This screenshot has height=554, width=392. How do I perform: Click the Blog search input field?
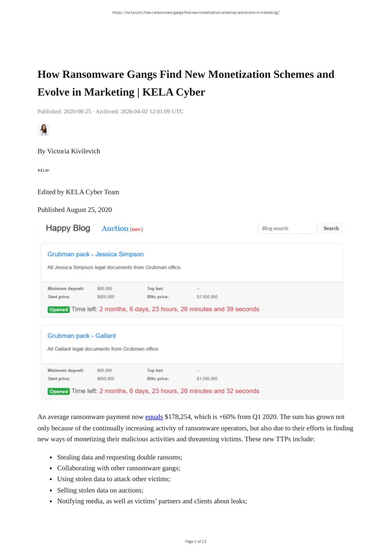[287, 228]
